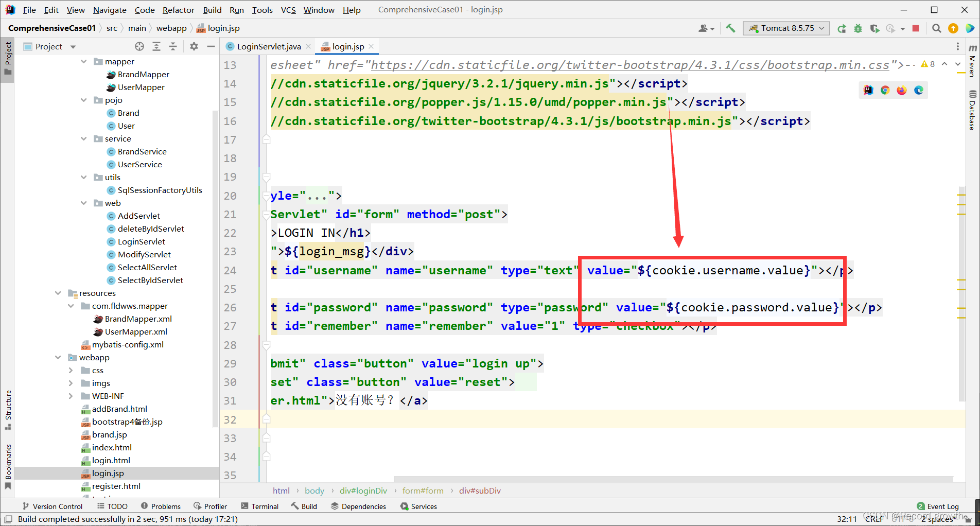Screen dimensions: 980x526
Task: Click form#form in editor breadcrumb
Action: (423, 490)
